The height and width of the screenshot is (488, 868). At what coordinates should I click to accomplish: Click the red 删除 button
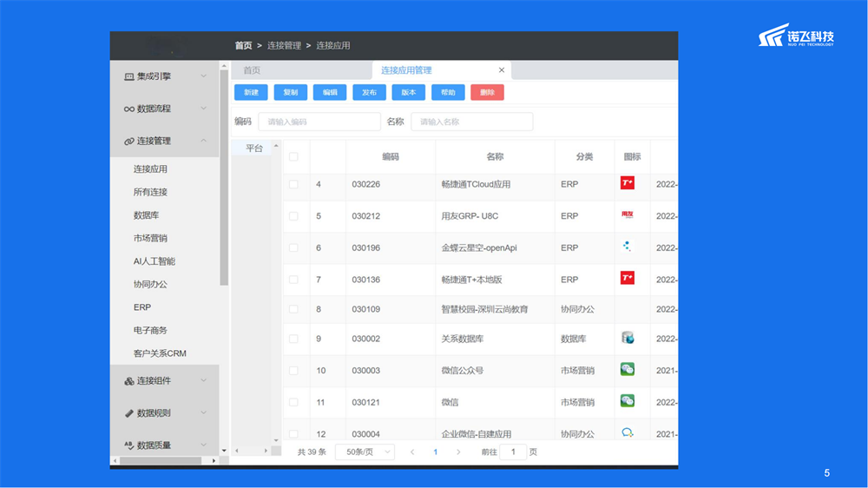487,93
